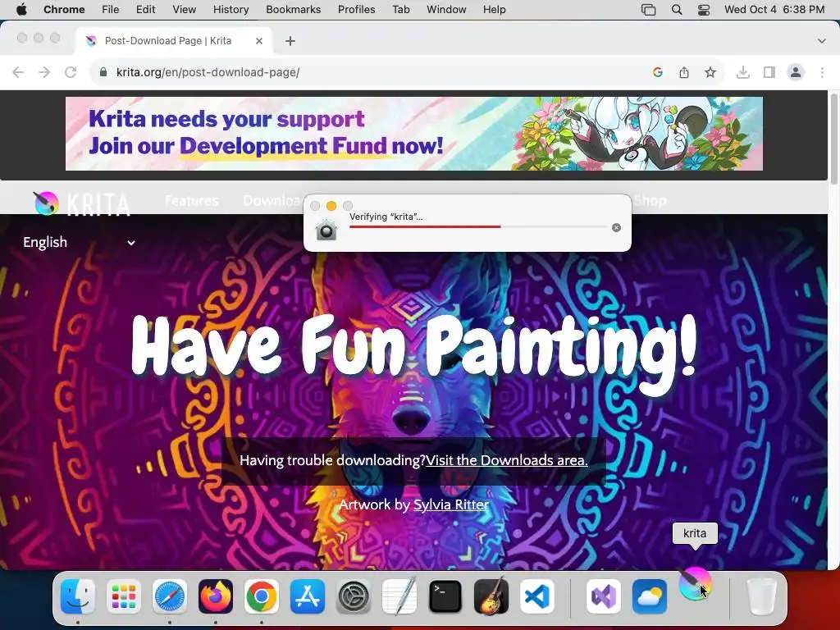Open the Chrome application menu
Image resolution: width=840 pixels, height=630 pixels.
[x=64, y=10]
